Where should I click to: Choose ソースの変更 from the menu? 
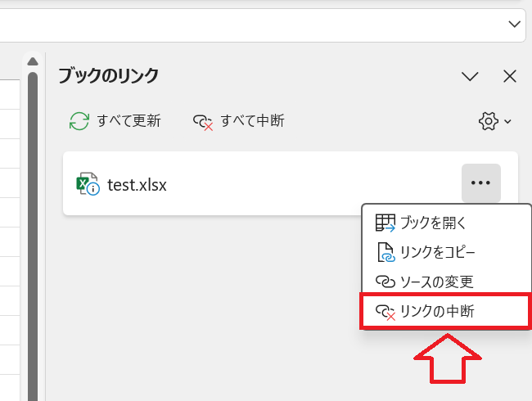coord(446,282)
